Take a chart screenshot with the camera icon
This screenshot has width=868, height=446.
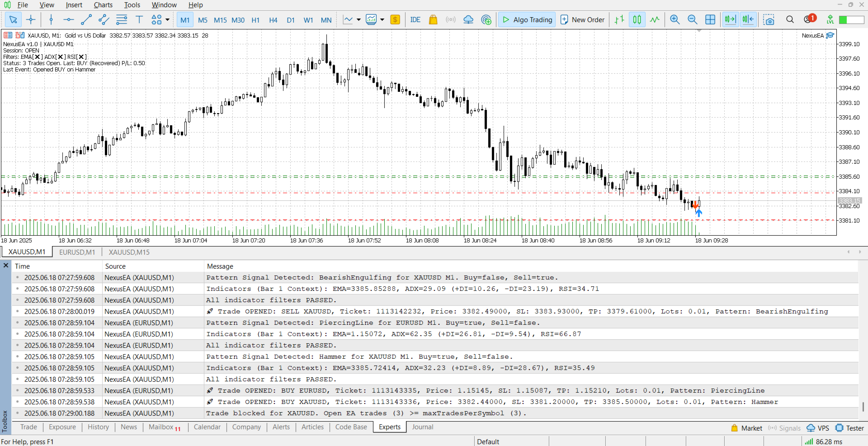[x=769, y=20]
